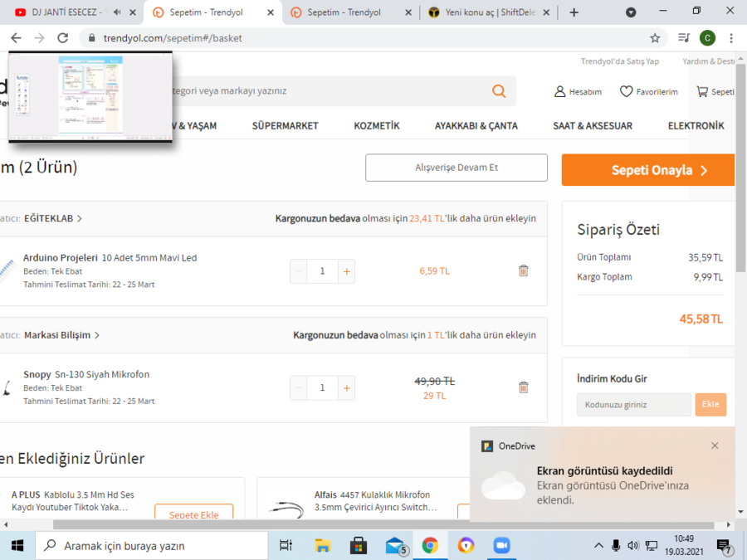The height and width of the screenshot is (560, 747).
Task: Open KOZMETİK category menu
Action: click(x=376, y=126)
